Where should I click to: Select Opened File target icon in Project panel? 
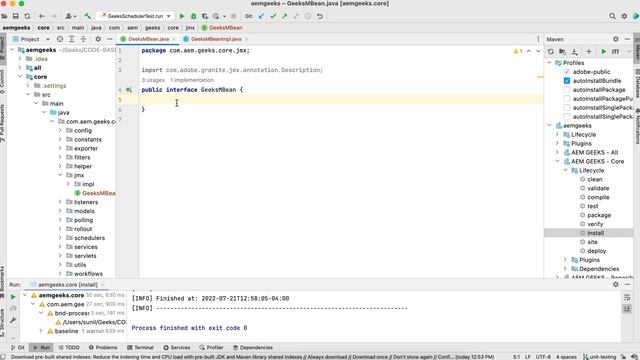(60, 39)
